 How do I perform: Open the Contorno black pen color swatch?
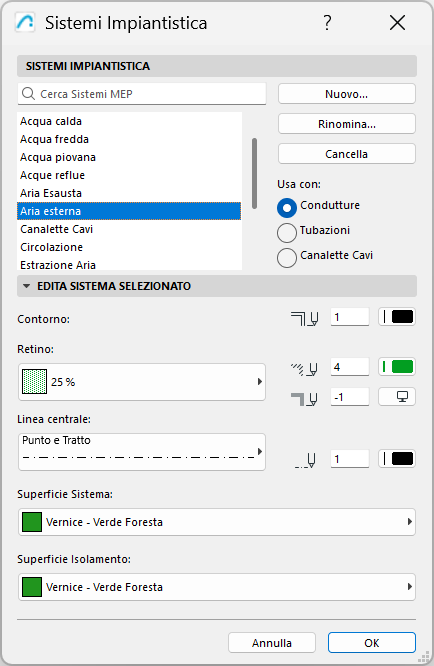397,317
